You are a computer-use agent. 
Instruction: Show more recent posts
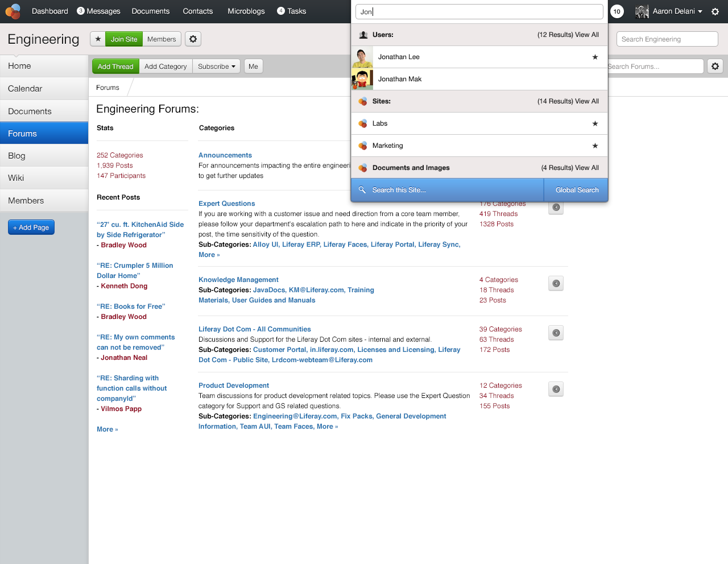click(x=107, y=429)
